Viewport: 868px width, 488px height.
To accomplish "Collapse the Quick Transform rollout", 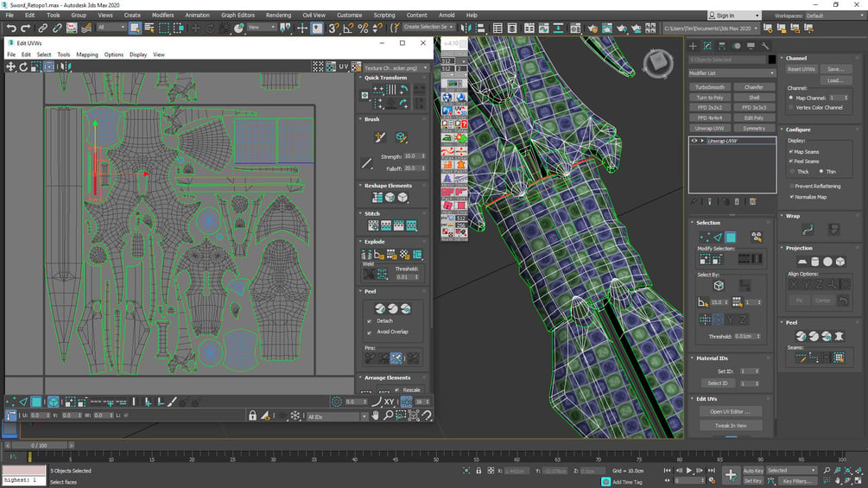I will tap(385, 78).
